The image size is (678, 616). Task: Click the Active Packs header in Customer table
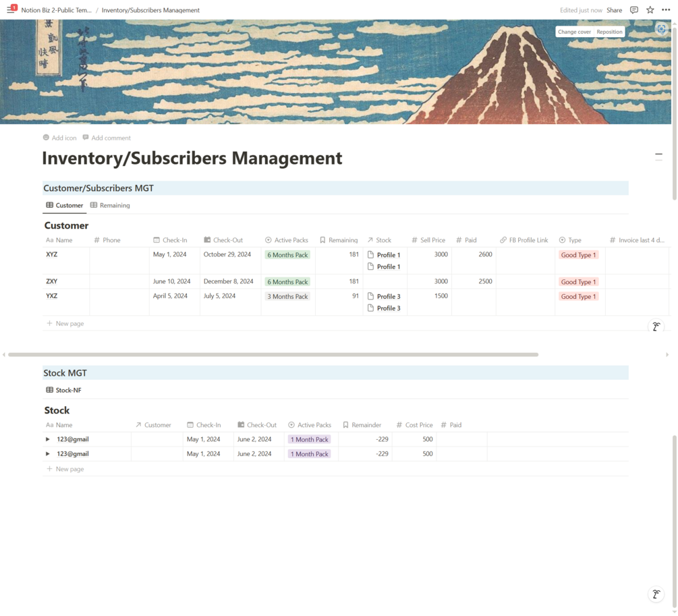click(x=287, y=240)
